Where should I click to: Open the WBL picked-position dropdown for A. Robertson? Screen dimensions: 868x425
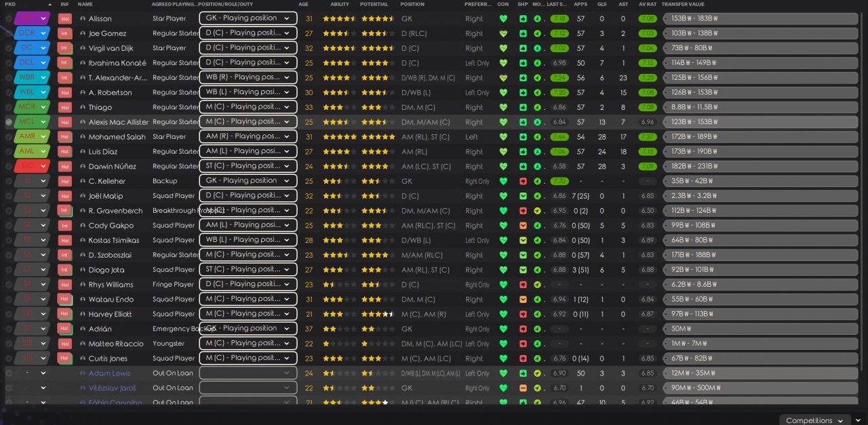[32, 92]
